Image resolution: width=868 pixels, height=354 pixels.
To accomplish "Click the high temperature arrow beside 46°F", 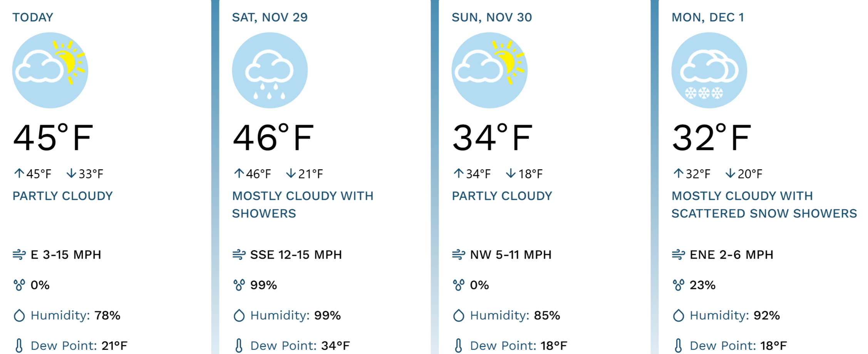I will click(x=239, y=174).
